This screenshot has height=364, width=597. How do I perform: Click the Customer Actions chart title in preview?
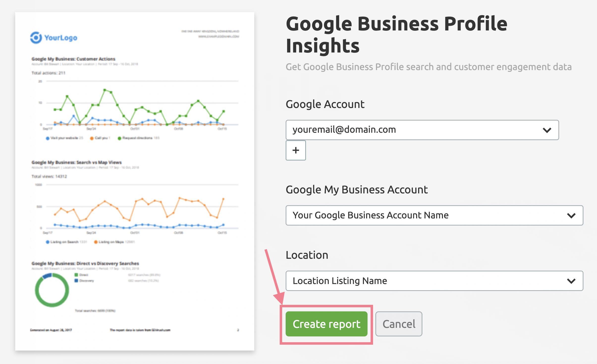[73, 59]
